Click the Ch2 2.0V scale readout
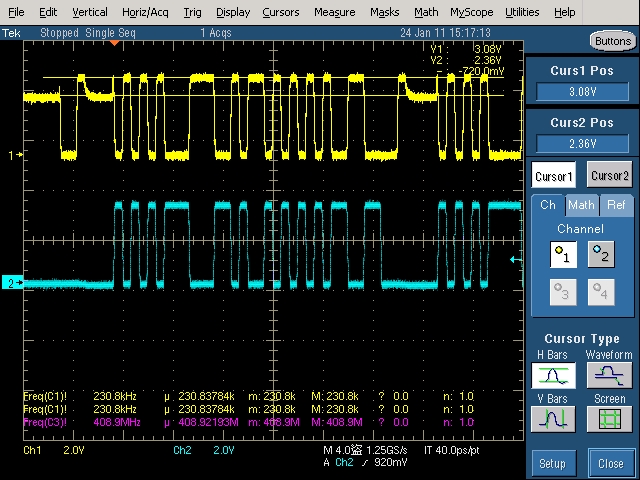Image resolution: width=640 pixels, height=480 pixels. (x=204, y=450)
